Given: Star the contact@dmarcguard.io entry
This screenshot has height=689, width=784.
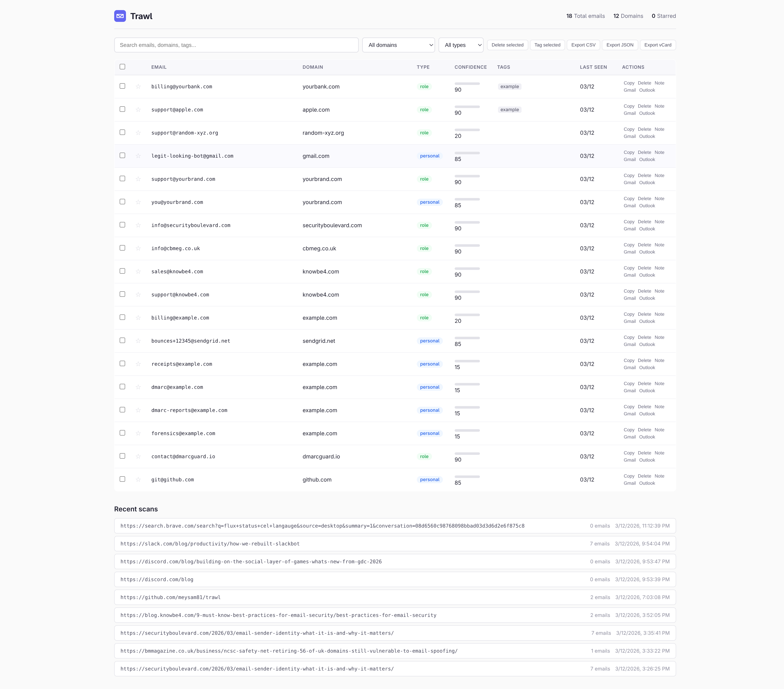Looking at the screenshot, I should 138,456.
